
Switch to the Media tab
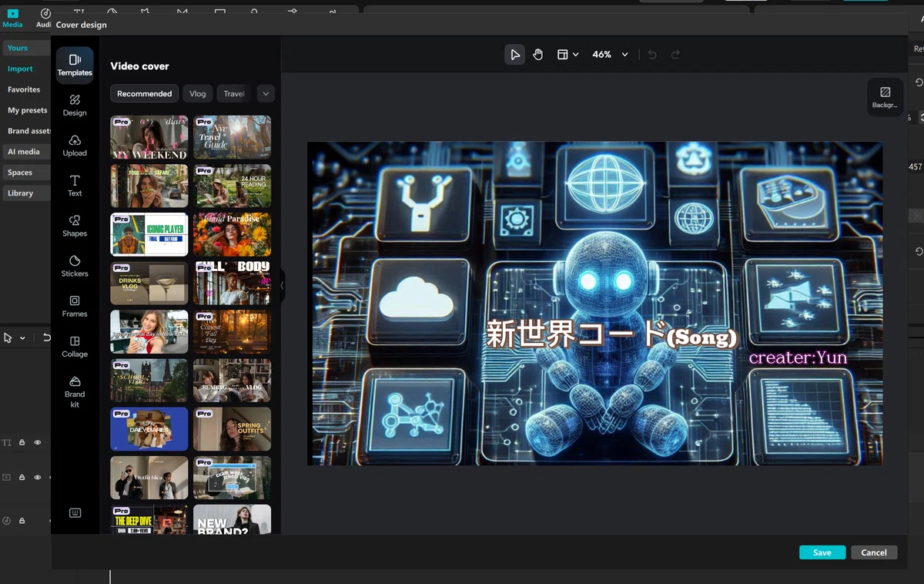12,18
